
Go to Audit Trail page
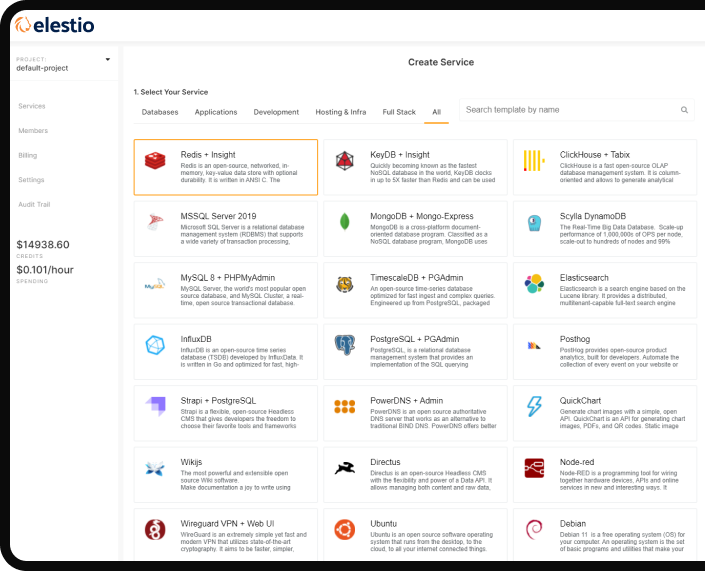[x=34, y=204]
